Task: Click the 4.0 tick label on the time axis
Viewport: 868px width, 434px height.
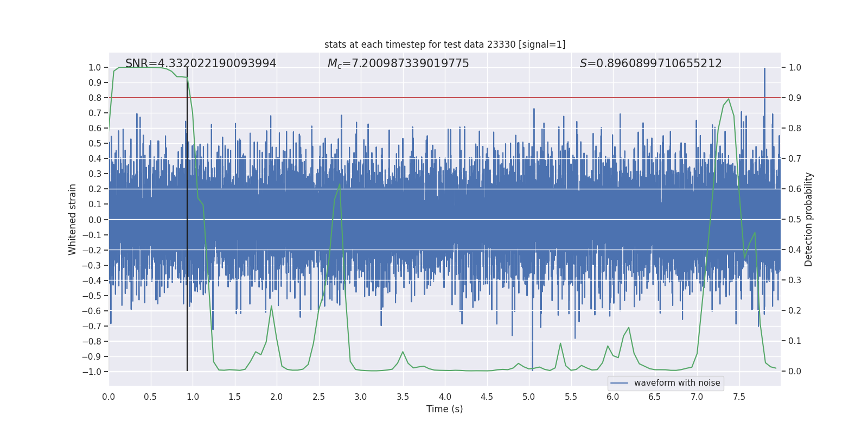Action: tap(445, 397)
